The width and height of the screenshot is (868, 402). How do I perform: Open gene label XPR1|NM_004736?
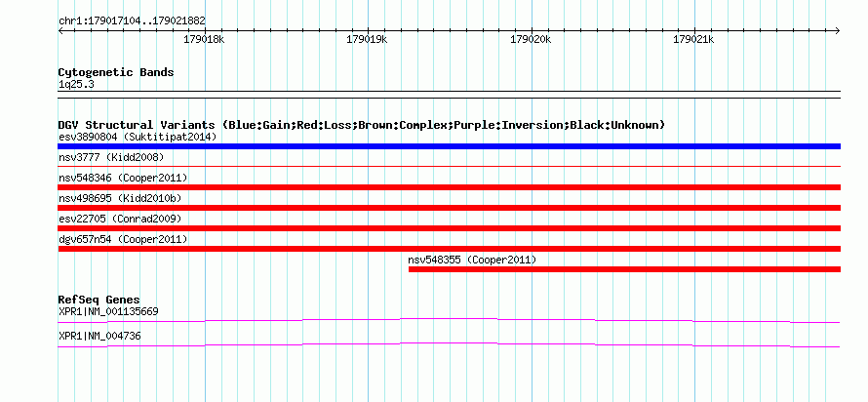point(99,336)
